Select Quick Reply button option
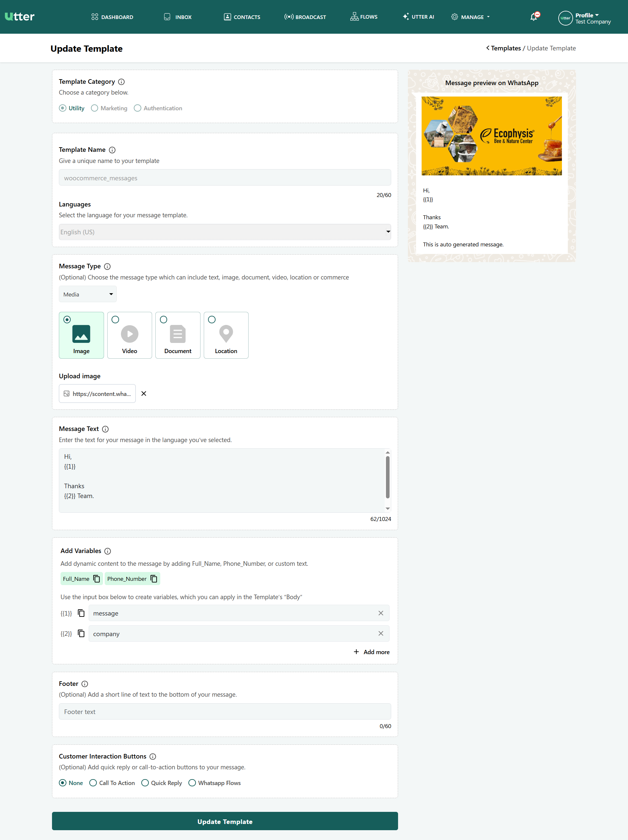The height and width of the screenshot is (840, 628). click(145, 783)
